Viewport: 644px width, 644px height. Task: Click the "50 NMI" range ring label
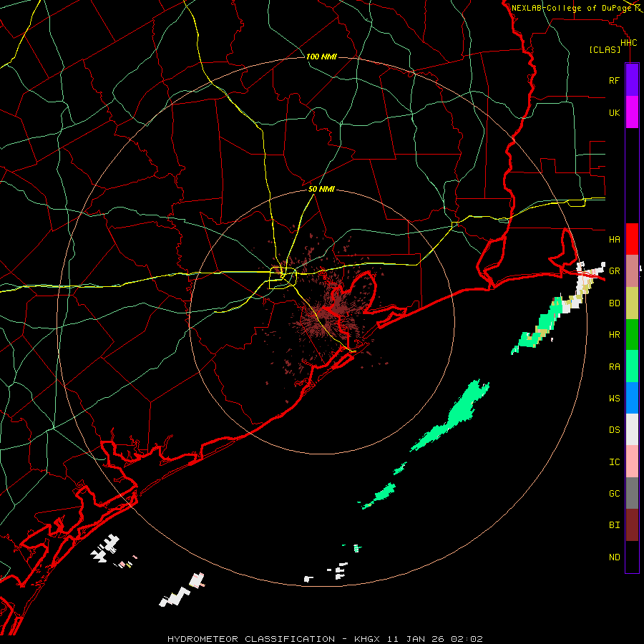pos(321,189)
